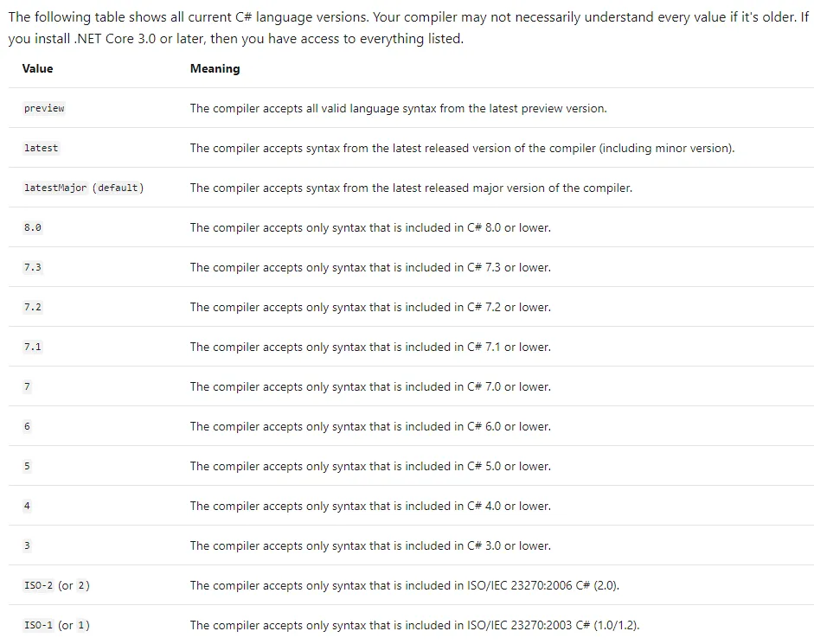
Task: Click the description mentioning 'including minor version'
Action: point(462,148)
